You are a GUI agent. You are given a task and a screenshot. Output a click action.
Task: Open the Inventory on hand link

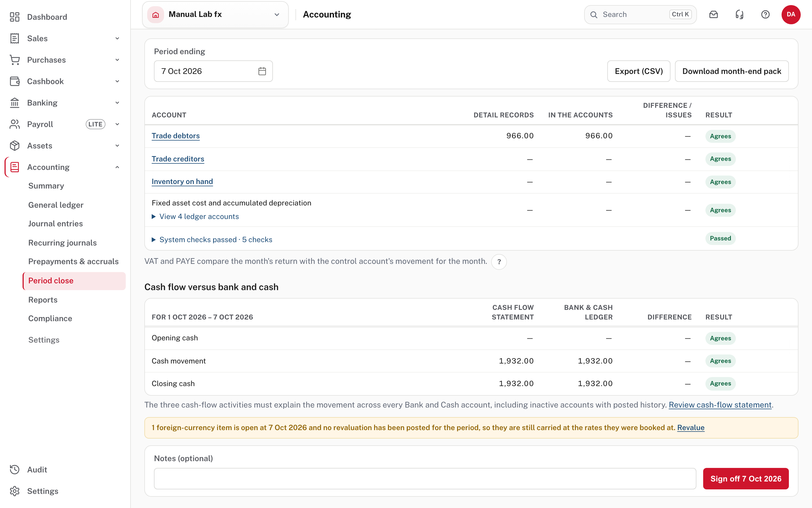pos(182,182)
